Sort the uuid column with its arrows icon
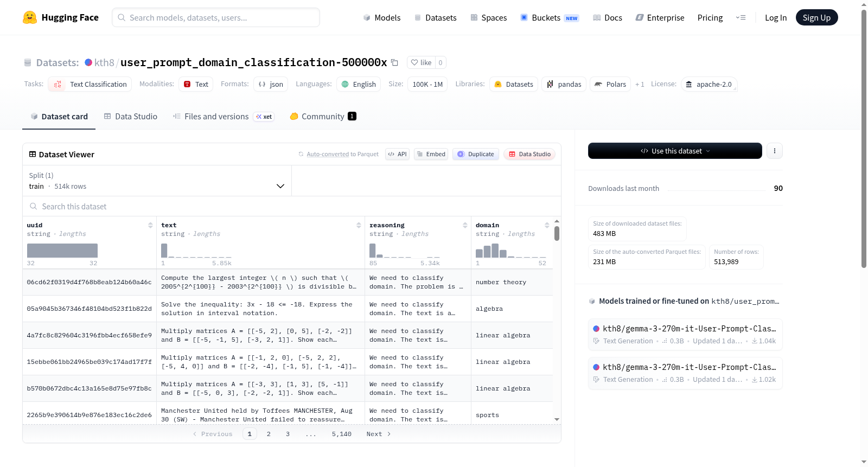 coord(150,225)
